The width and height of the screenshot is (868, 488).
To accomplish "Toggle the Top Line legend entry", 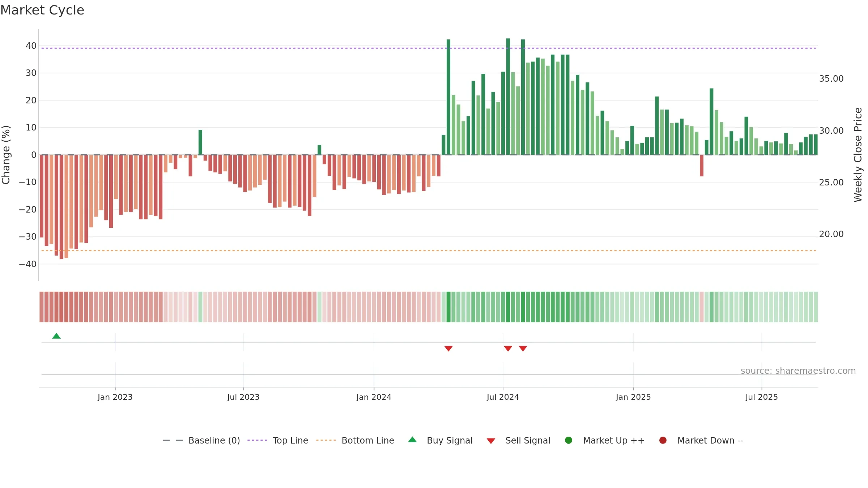I will pyautogui.click(x=278, y=440).
